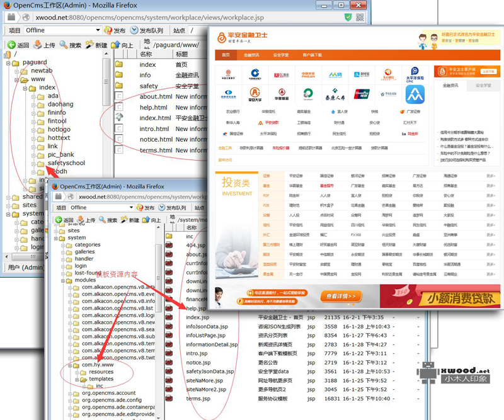Expand the newtab folder tree node
Image resolution: width=504 pixels, height=420 pixels.
17,72
